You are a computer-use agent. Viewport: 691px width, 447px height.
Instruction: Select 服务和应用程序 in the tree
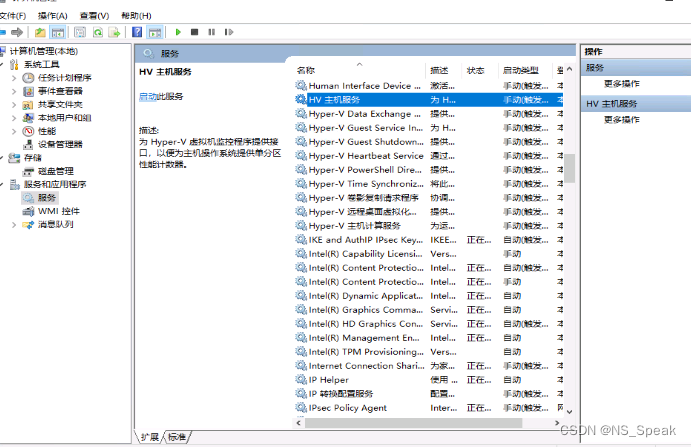(x=55, y=184)
